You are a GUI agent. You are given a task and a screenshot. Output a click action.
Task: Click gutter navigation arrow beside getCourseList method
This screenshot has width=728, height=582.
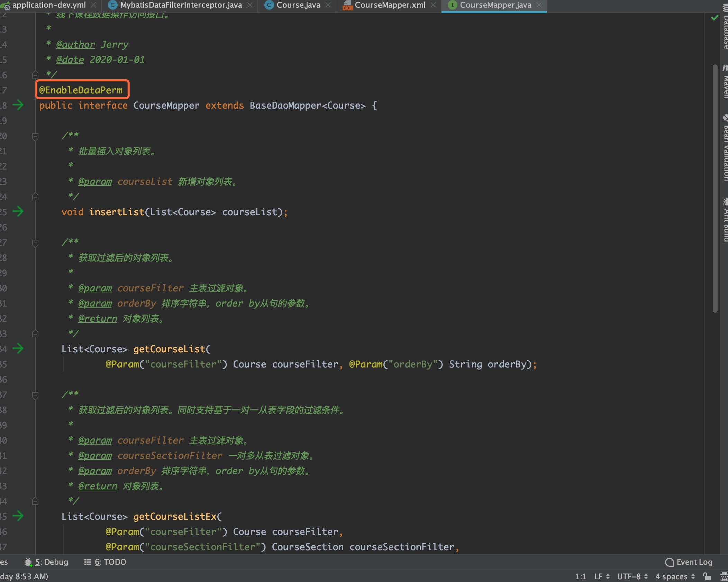(x=18, y=348)
